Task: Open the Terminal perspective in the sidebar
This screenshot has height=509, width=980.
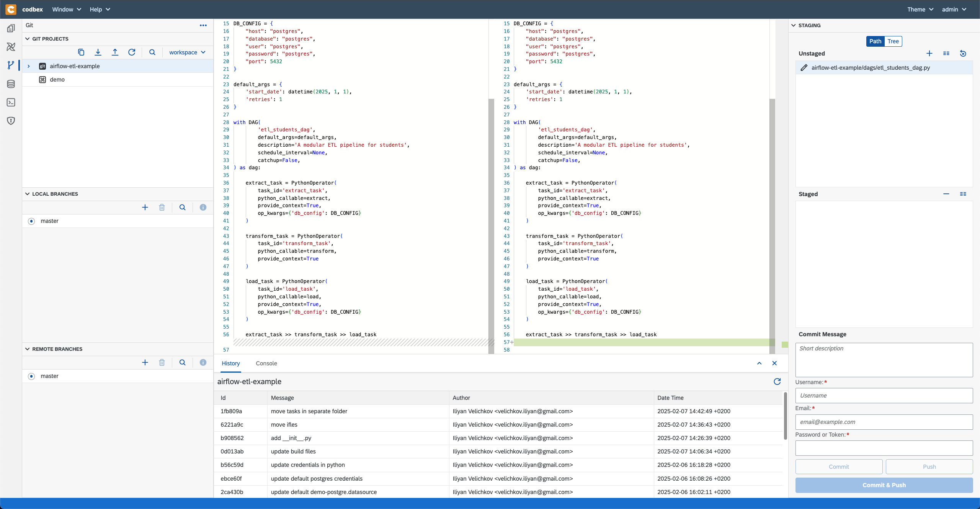Action: tap(11, 103)
